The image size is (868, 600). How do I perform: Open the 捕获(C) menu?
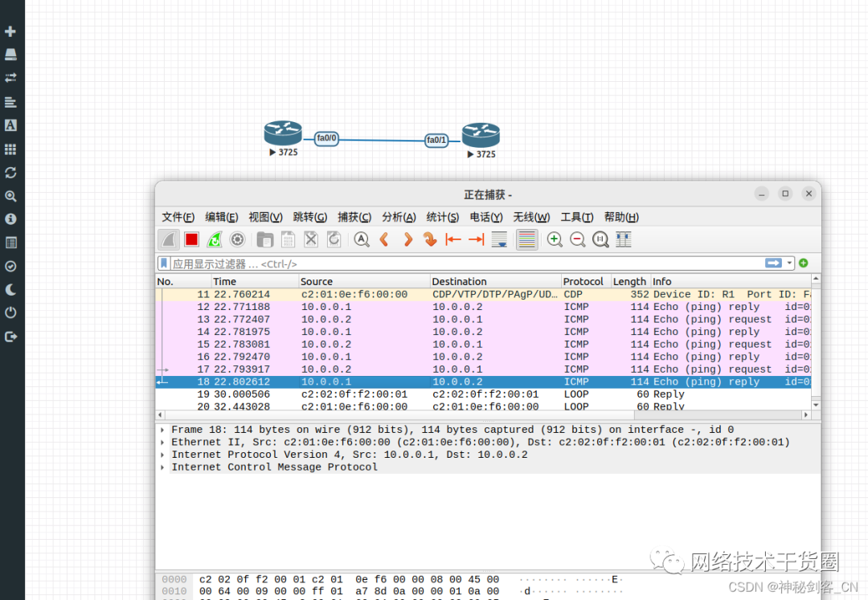354,217
